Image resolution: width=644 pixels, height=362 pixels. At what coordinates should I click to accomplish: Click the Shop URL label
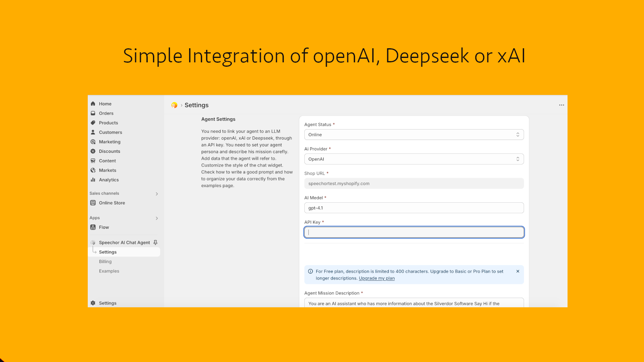(314, 173)
